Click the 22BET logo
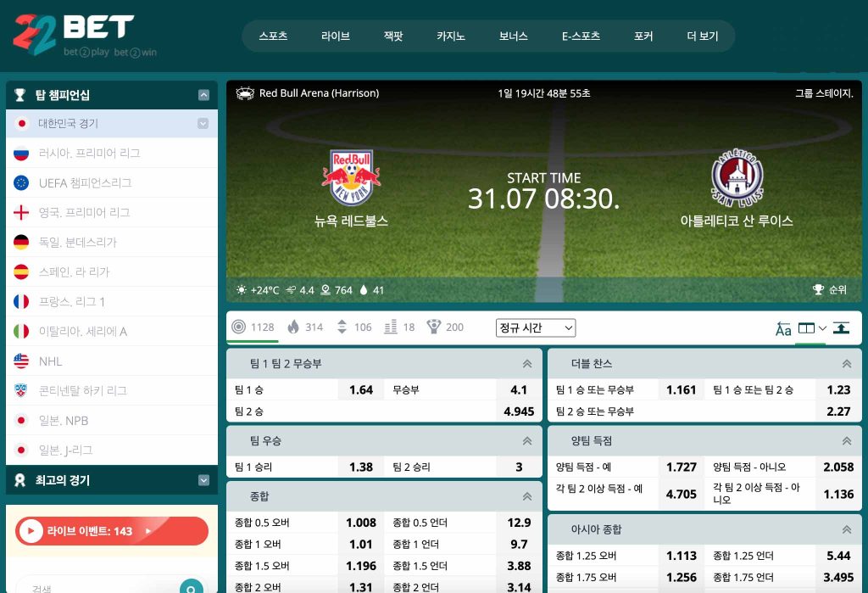The width and height of the screenshot is (868, 593). [x=84, y=35]
